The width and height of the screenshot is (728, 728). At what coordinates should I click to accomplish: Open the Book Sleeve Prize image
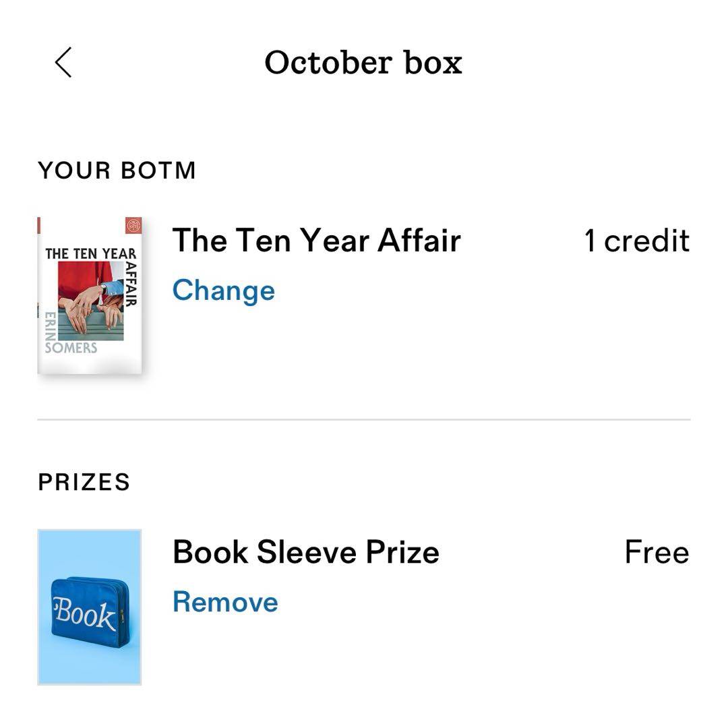[90, 607]
